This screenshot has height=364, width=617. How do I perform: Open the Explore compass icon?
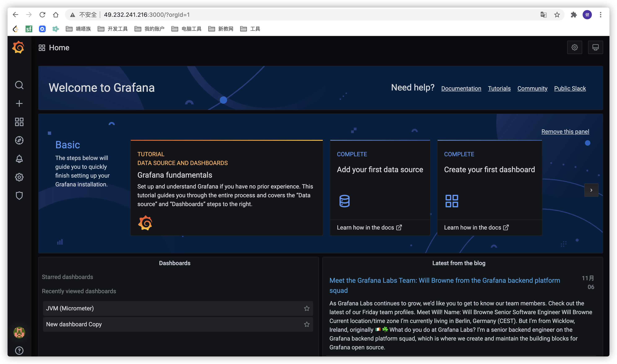(19, 140)
